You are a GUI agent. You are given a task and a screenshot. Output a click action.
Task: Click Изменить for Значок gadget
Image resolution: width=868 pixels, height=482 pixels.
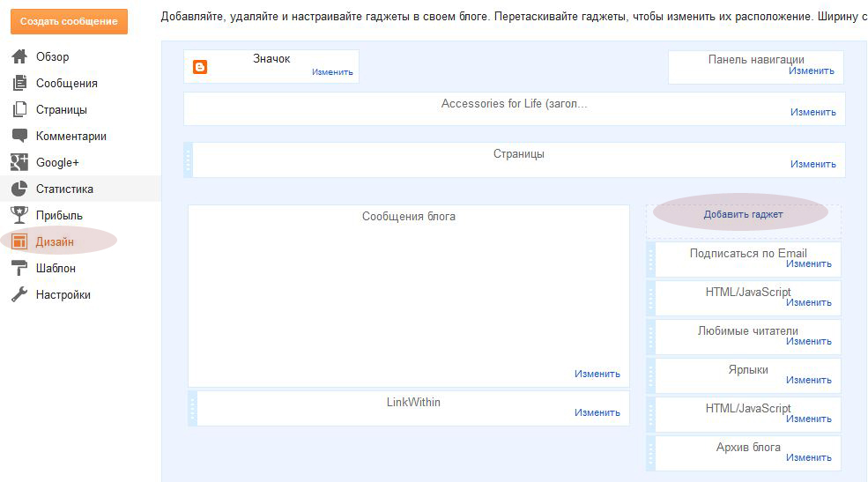[332, 72]
